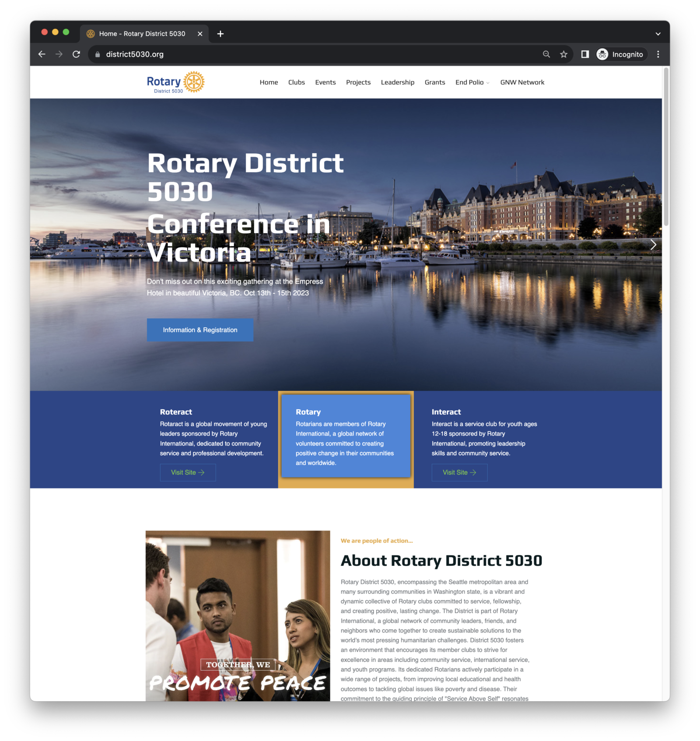The height and width of the screenshot is (741, 700).
Task: Bookmark this page with the star icon
Action: (x=564, y=54)
